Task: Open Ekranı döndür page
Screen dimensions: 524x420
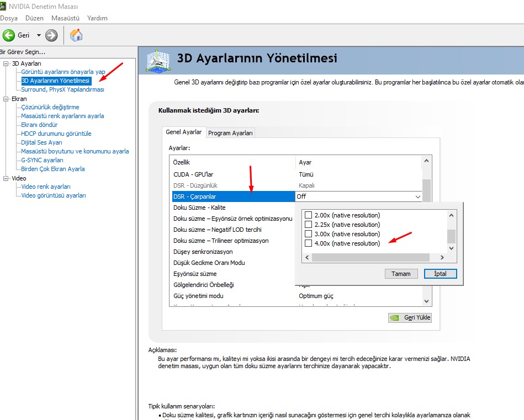Action: pyautogui.click(x=39, y=125)
